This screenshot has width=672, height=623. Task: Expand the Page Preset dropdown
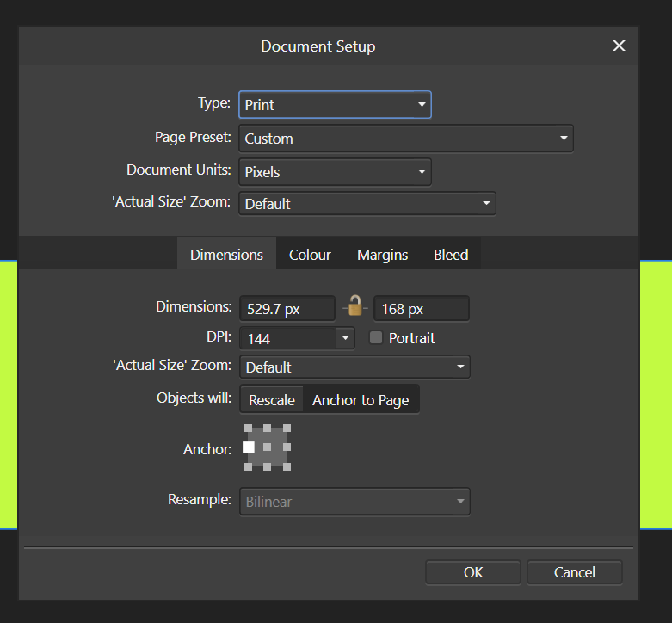coord(406,139)
